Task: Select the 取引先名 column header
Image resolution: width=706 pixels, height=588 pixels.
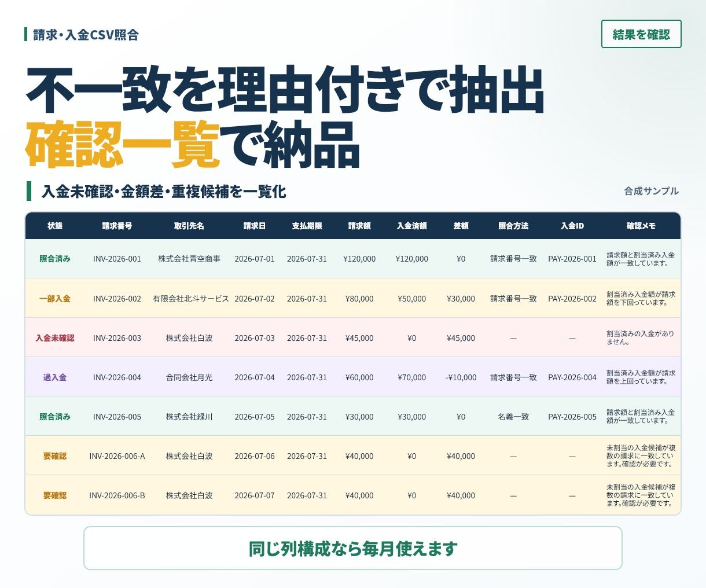Action: coord(189,226)
